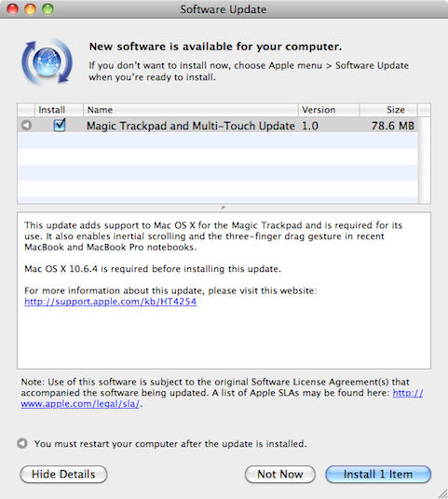This screenshot has width=448, height=499.
Task: Sort the list by Version column header
Action: pos(329,110)
